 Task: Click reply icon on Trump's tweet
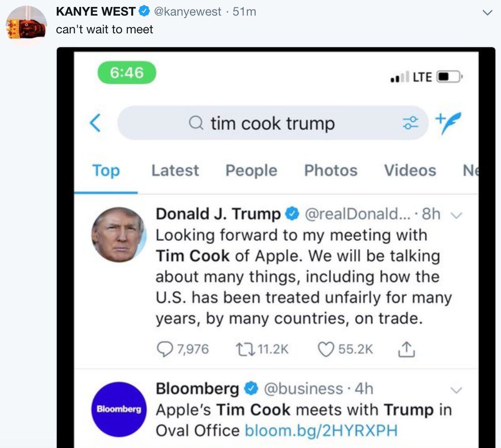(163, 349)
